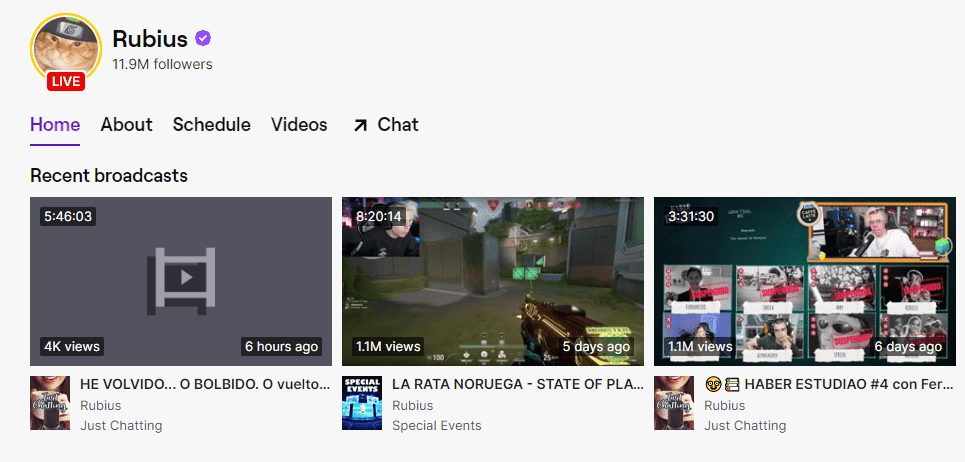The height and width of the screenshot is (462, 965).
Task: Click the pop-out arrow icon beside Chat
Action: click(x=359, y=125)
